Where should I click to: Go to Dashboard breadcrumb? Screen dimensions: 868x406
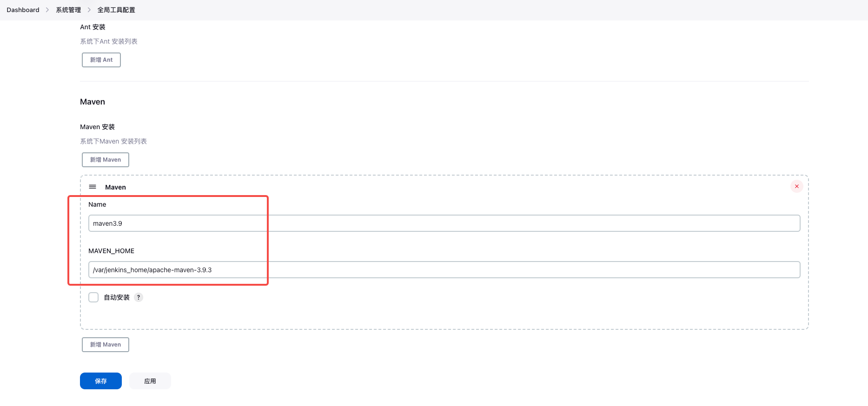click(x=23, y=10)
